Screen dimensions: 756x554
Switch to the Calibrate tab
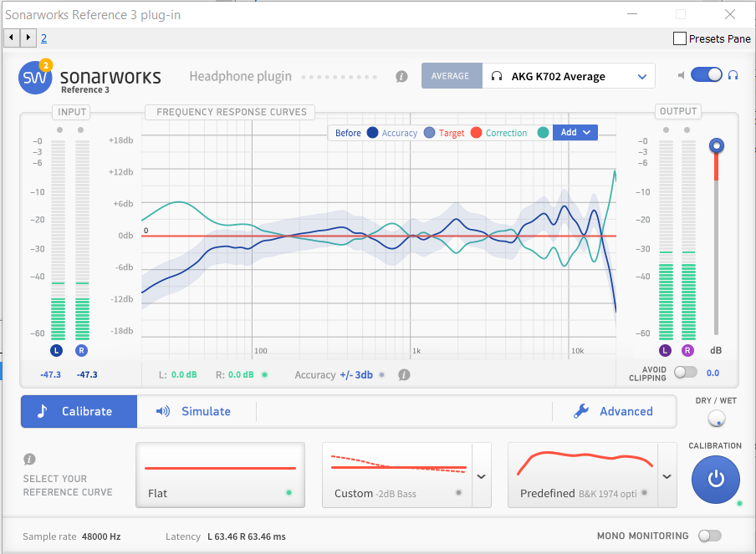79,411
